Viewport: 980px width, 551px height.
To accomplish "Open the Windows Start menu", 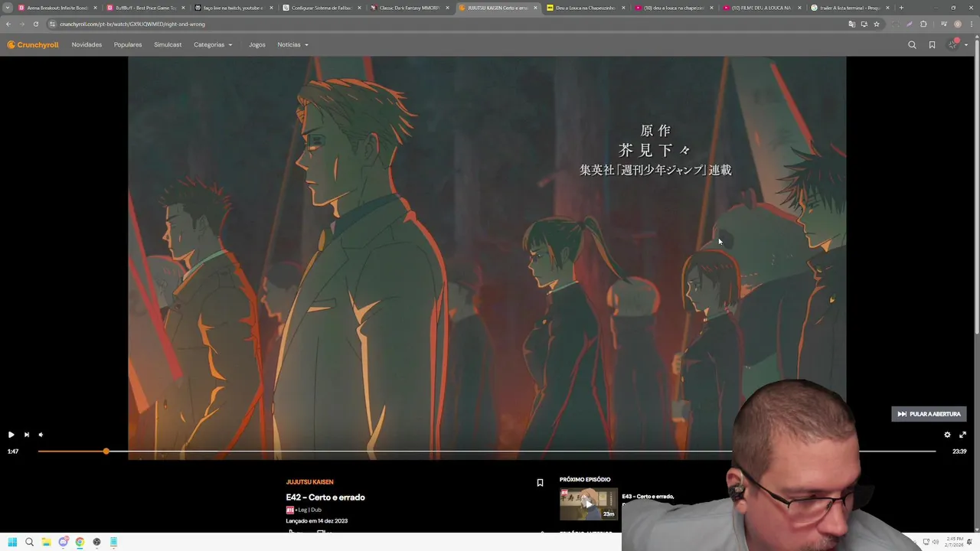I will (12, 542).
